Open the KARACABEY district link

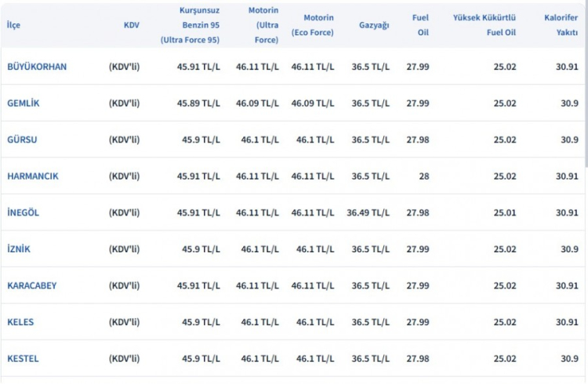coord(31,285)
